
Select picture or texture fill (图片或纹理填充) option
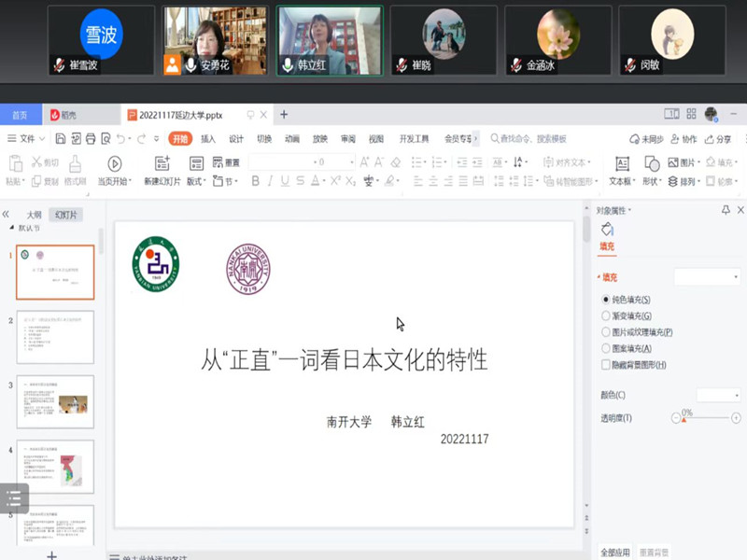click(x=606, y=331)
